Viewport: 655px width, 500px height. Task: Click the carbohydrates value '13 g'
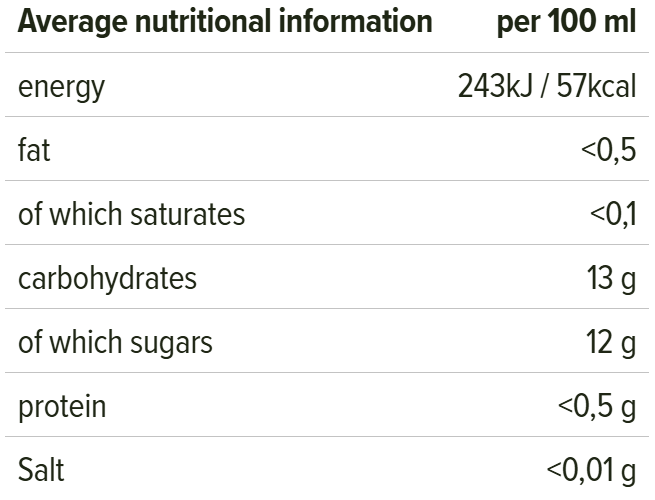coord(611,278)
